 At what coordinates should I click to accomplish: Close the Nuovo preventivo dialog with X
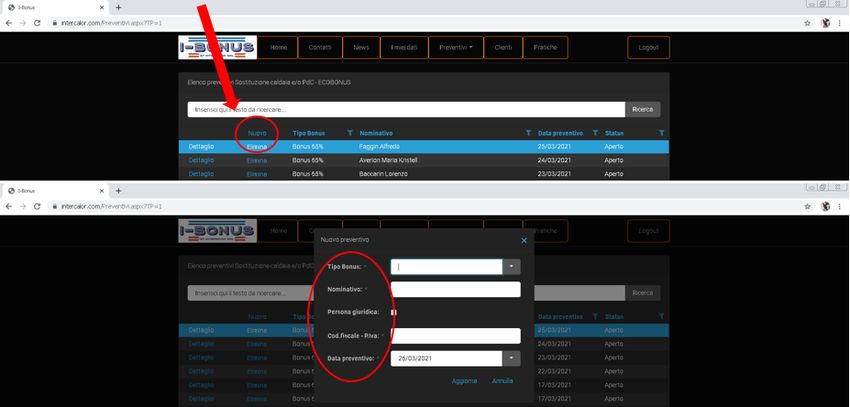coord(524,240)
